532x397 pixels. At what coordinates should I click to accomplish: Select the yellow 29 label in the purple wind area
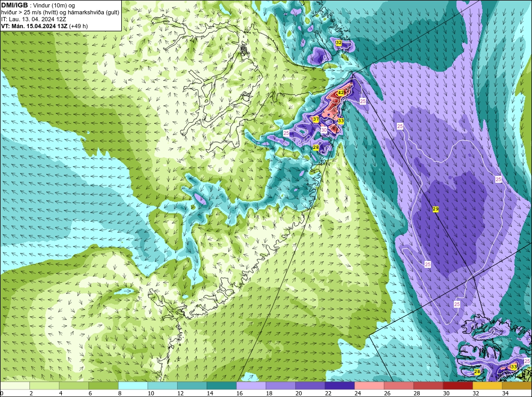point(436,209)
